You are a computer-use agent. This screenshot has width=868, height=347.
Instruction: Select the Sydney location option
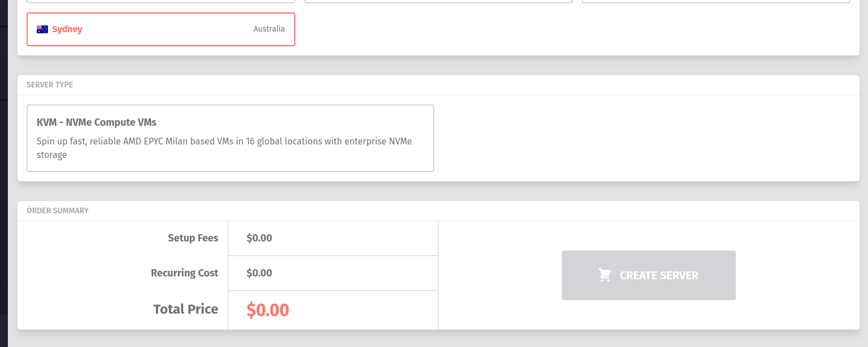(x=161, y=29)
